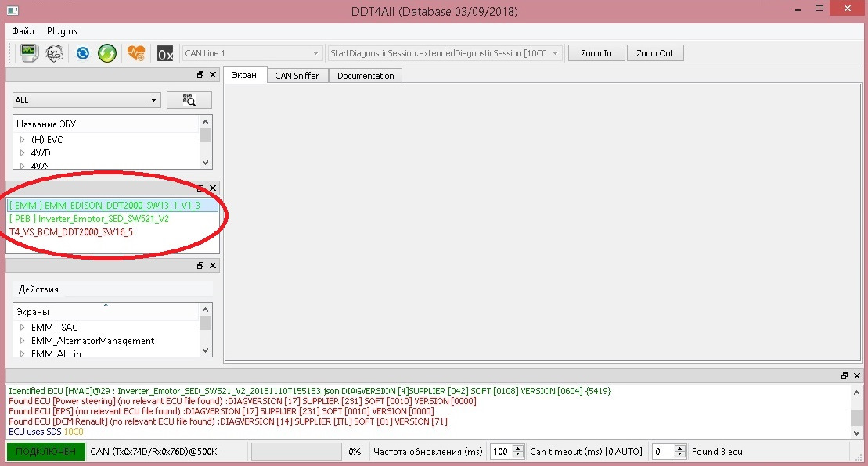Click the goofy face expert mode icon

click(54, 53)
